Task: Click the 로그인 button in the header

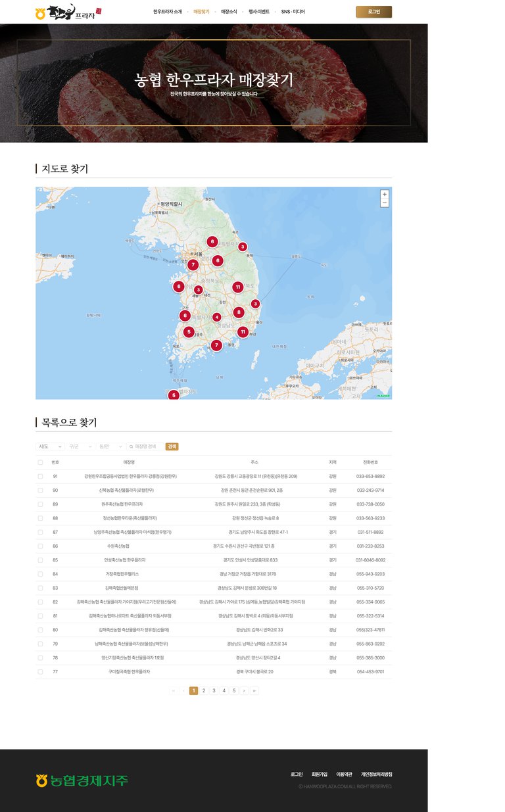Action: (373, 12)
